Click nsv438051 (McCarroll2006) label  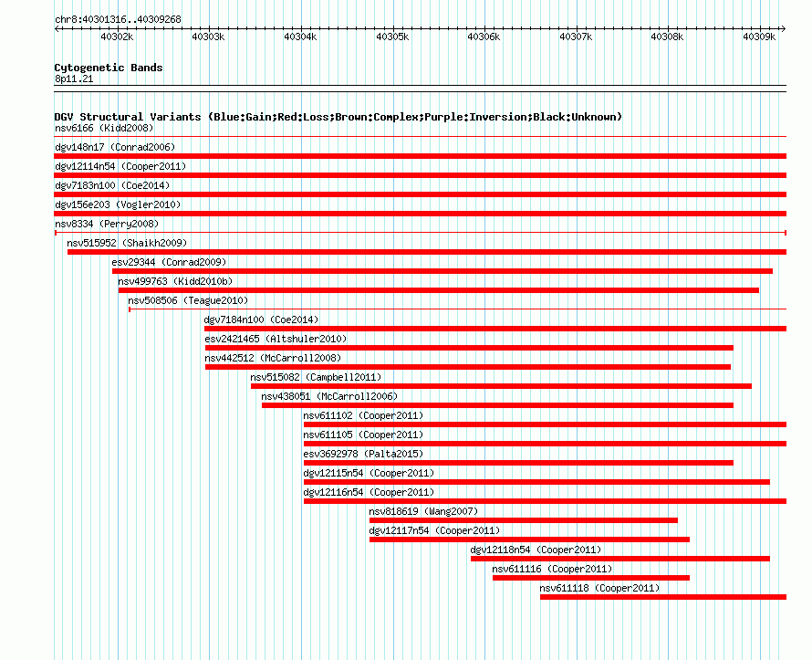pyautogui.click(x=329, y=396)
